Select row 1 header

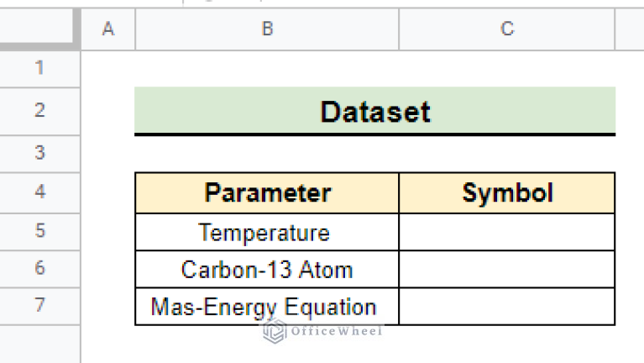(x=39, y=68)
